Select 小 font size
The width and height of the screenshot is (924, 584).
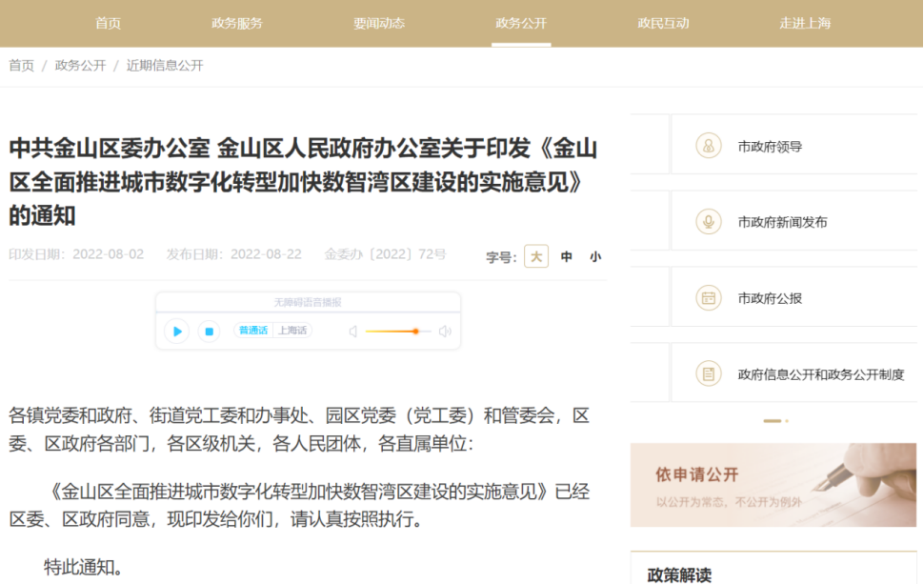[x=595, y=256]
